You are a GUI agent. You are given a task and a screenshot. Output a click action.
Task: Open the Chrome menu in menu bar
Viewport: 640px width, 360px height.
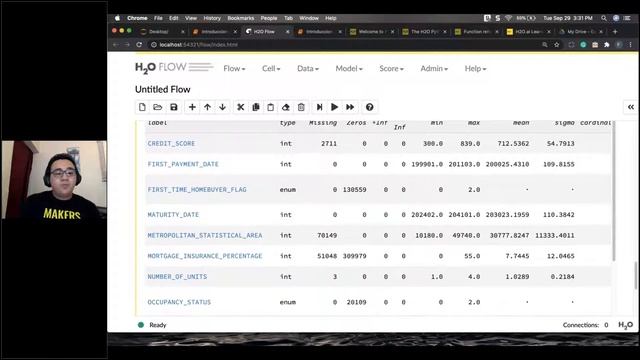coord(137,18)
